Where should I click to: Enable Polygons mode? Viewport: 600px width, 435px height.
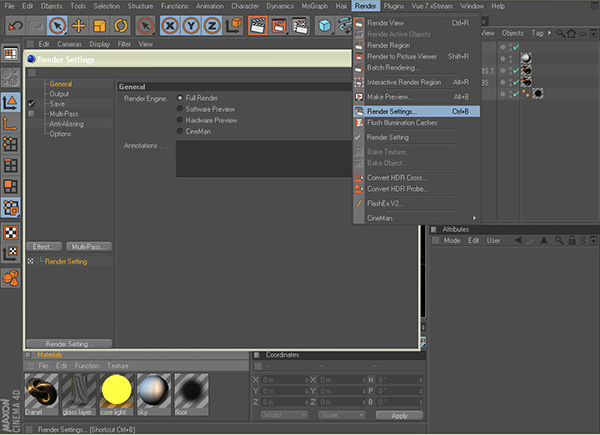coord(11,186)
